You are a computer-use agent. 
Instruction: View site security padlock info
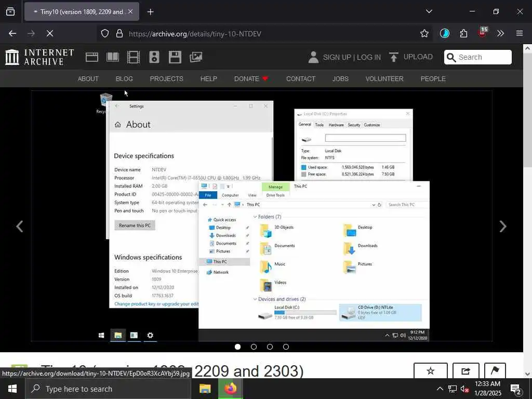point(119,34)
